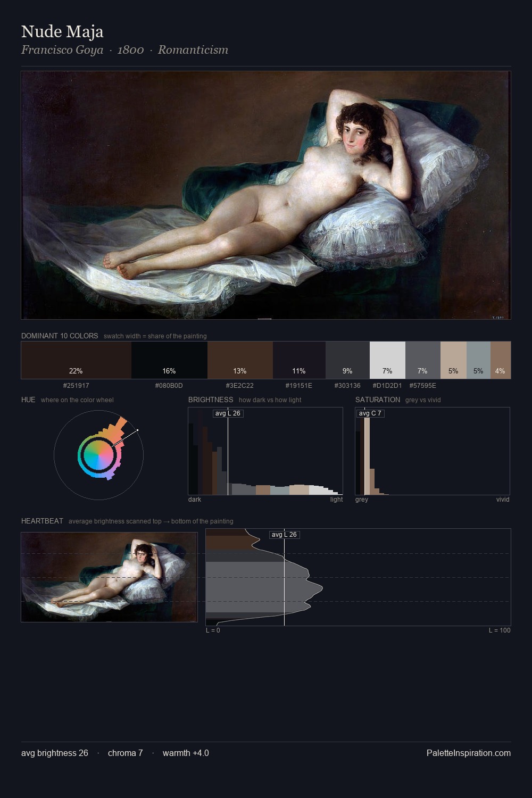Click the 'HEARTBEAT' section heading
The image size is (532, 798).
pyautogui.click(x=42, y=521)
